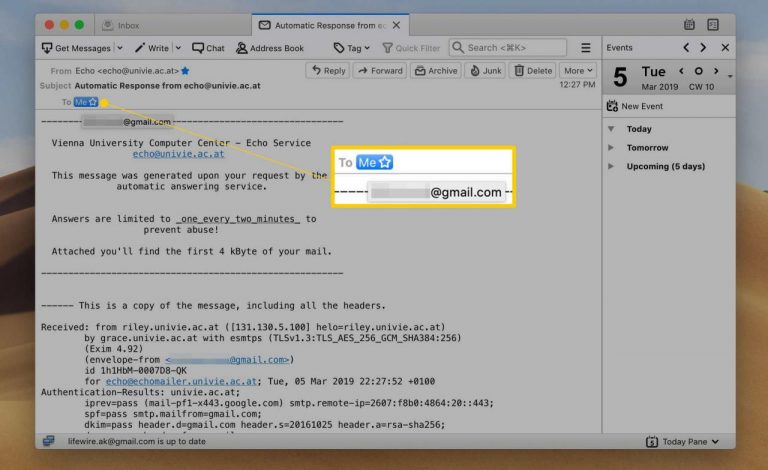This screenshot has width=768, height=470.
Task: Expand the Tomorrow section
Action: click(x=611, y=147)
